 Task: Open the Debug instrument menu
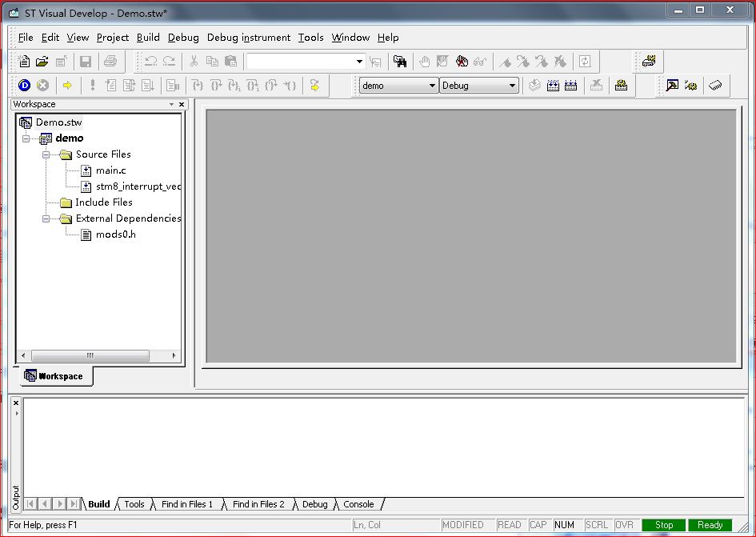(248, 38)
